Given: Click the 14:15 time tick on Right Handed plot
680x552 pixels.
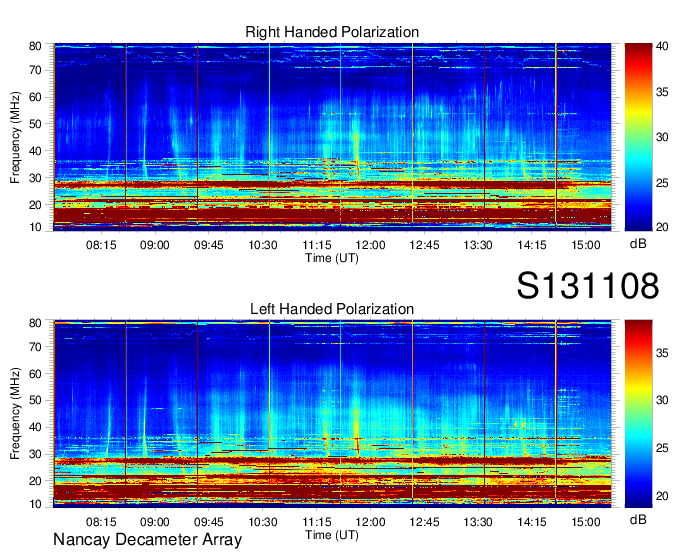Looking at the screenshot, I should click(x=532, y=245).
